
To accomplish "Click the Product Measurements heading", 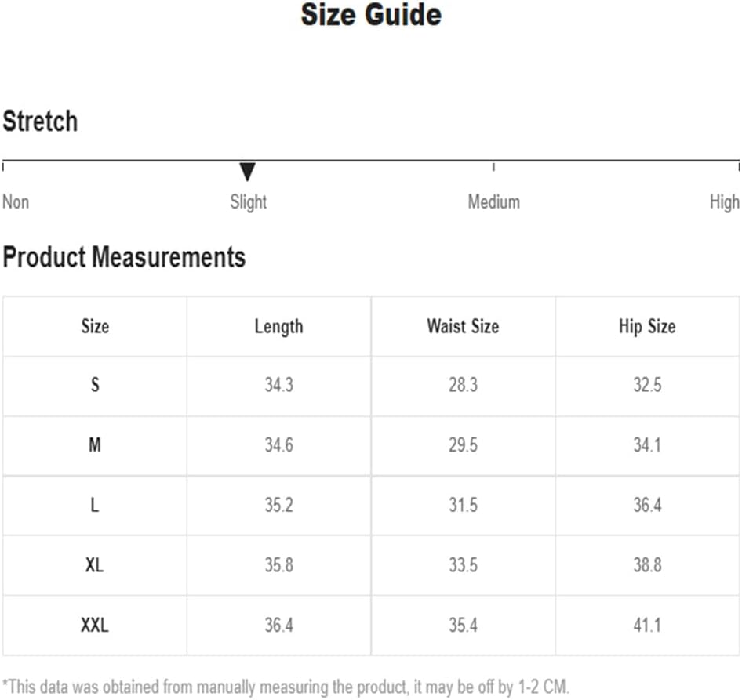I will tap(124, 257).
